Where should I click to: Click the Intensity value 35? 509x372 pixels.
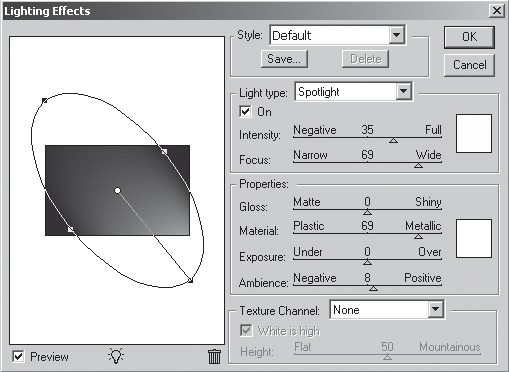pyautogui.click(x=367, y=130)
